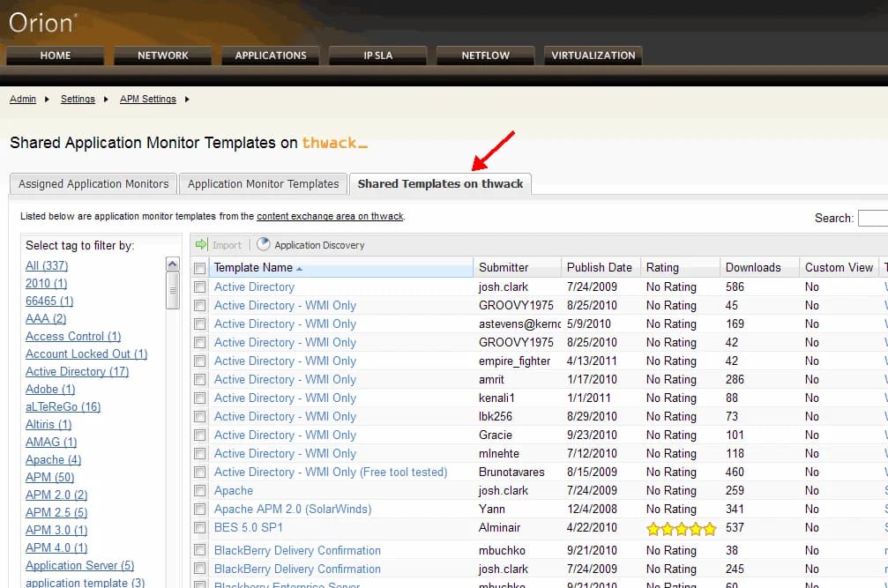Filter by Apache (4) tag
Viewport: 888px width, 588px height.
[x=53, y=459]
